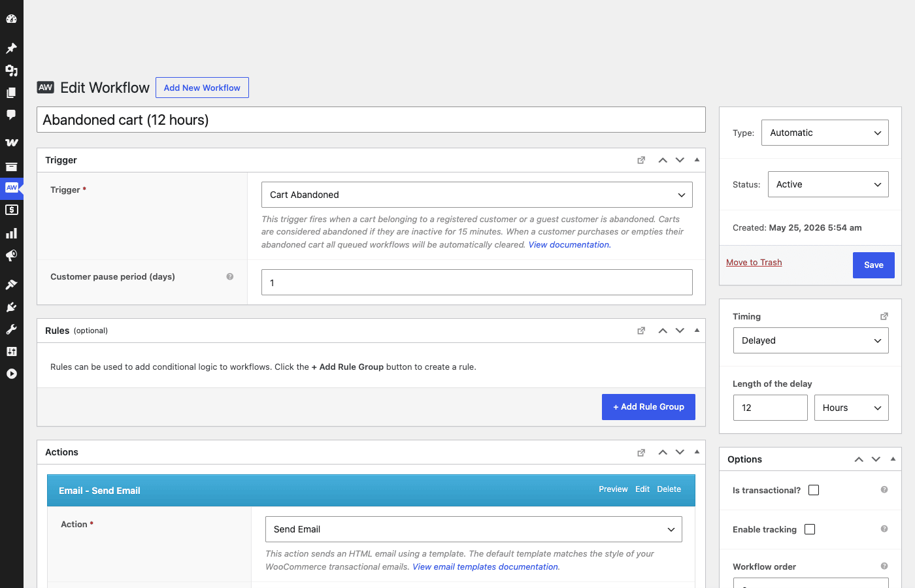Screen dimensions: 915x588
Task: Collapse the Rules panel with its toggle triangle
Action: click(x=697, y=331)
